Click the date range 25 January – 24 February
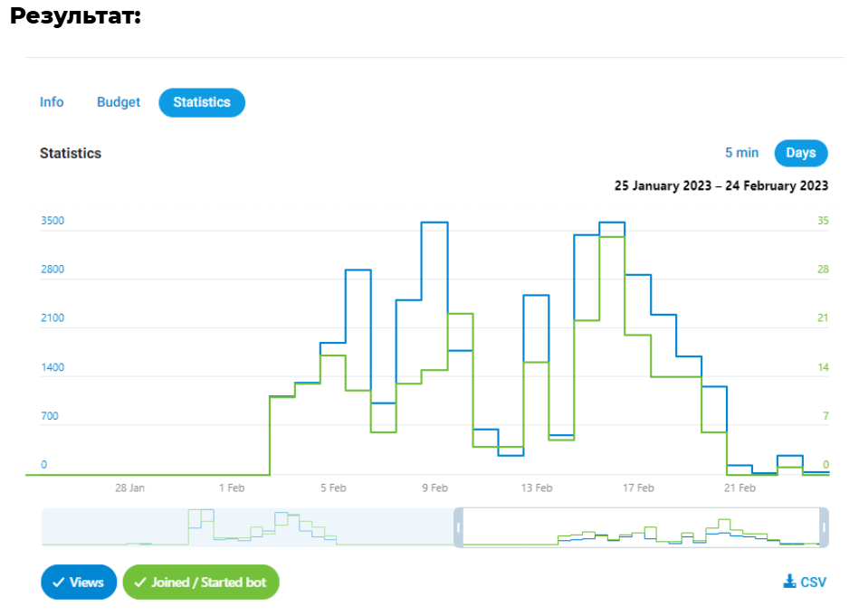 coord(721,185)
